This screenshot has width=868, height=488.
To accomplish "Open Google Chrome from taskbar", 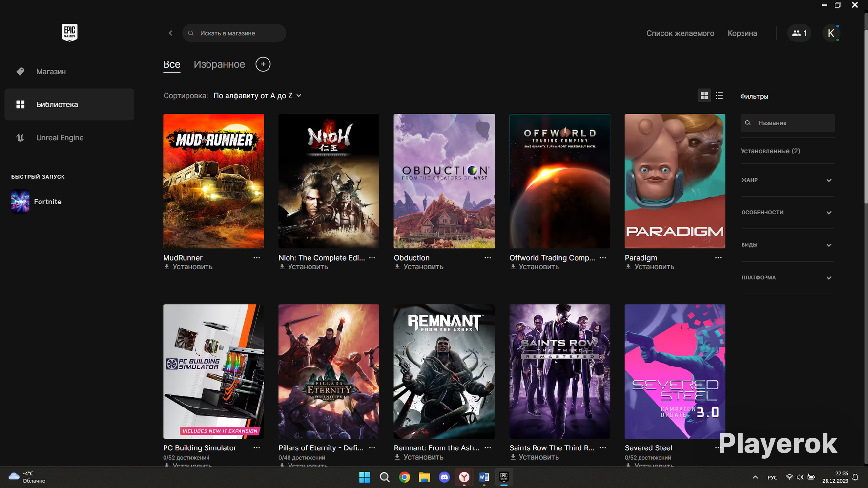I will coord(405,477).
